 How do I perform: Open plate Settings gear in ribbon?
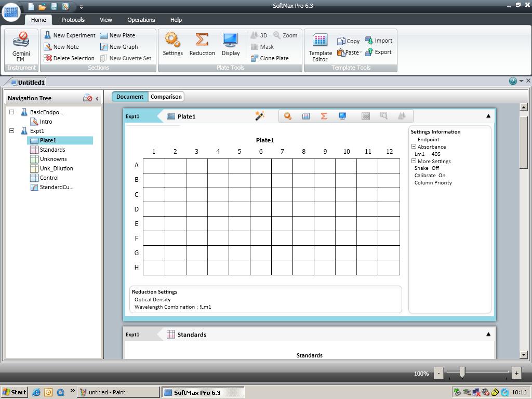coord(172,44)
